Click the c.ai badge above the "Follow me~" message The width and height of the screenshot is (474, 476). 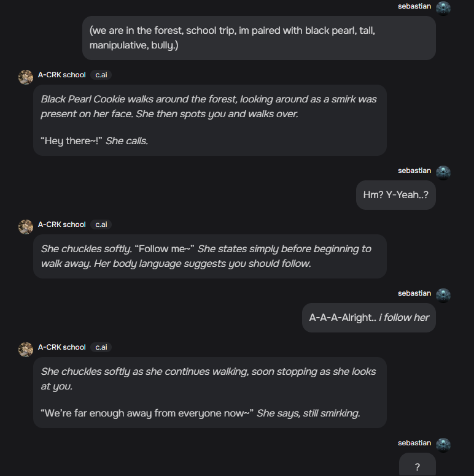[101, 225]
